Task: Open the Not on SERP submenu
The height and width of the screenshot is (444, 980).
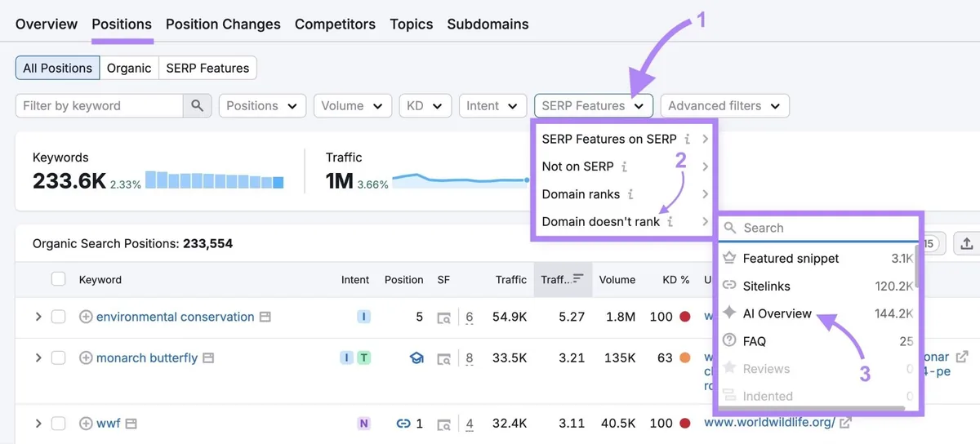Action: pos(624,166)
